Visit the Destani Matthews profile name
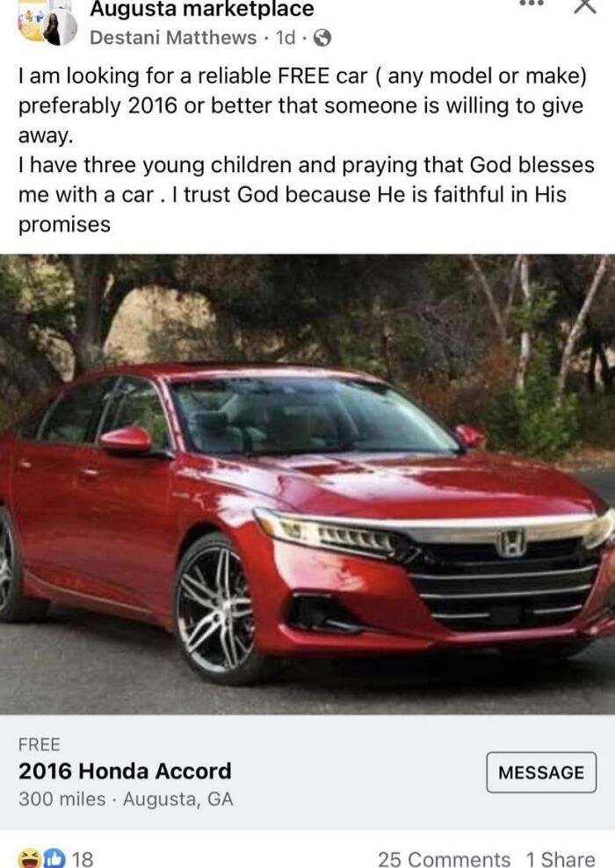This screenshot has width=615, height=868. pyautogui.click(x=173, y=38)
